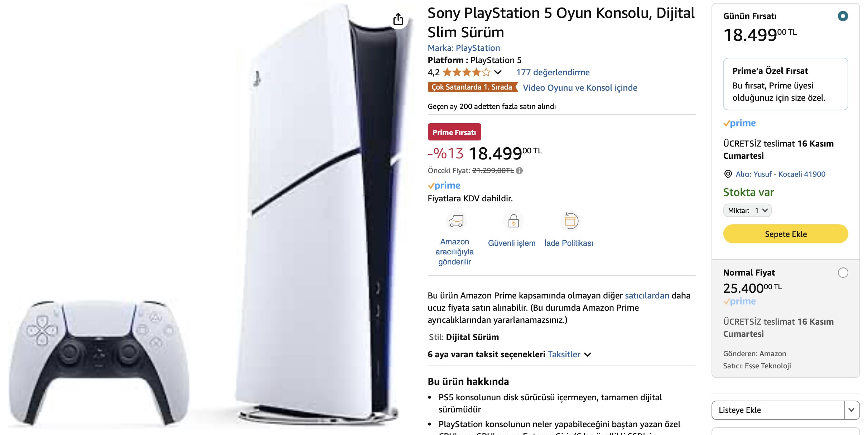Click the location pin icon near recipient
The image size is (868, 435).
(728, 174)
